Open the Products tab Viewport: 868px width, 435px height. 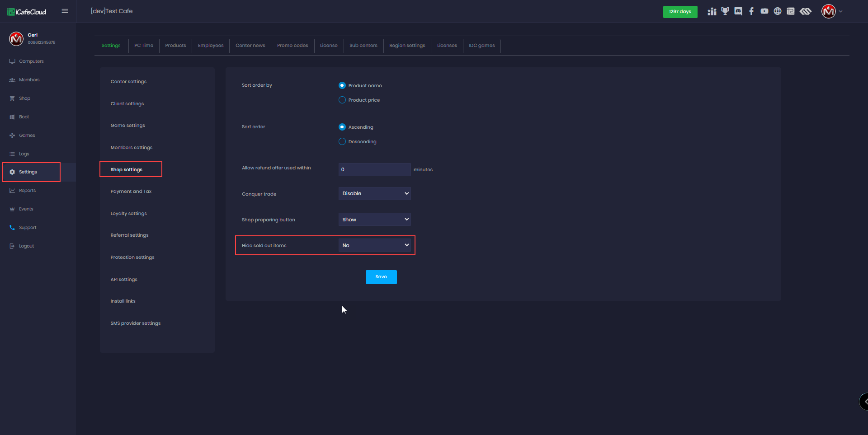click(x=175, y=46)
